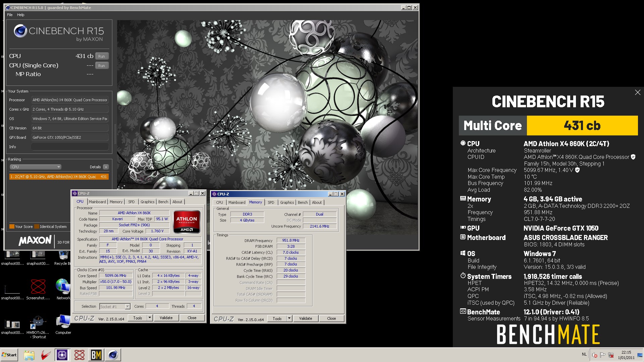Switch to Mainboard tab in CPU-Z processor window

tap(97, 202)
